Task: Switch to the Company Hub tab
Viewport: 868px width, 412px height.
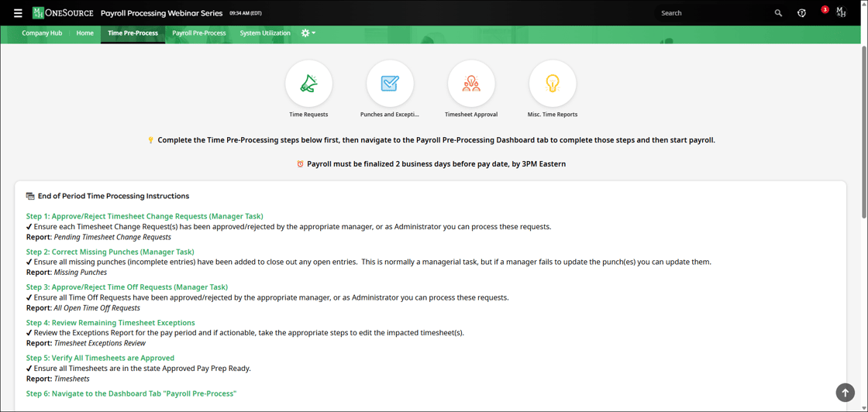Action: [42, 33]
